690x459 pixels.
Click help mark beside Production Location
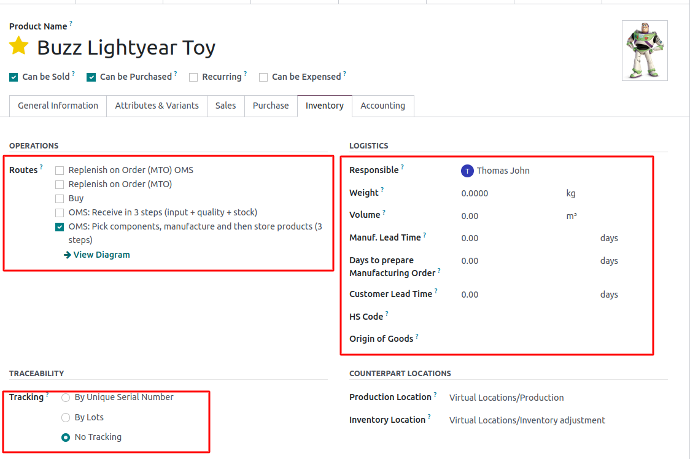(435, 394)
